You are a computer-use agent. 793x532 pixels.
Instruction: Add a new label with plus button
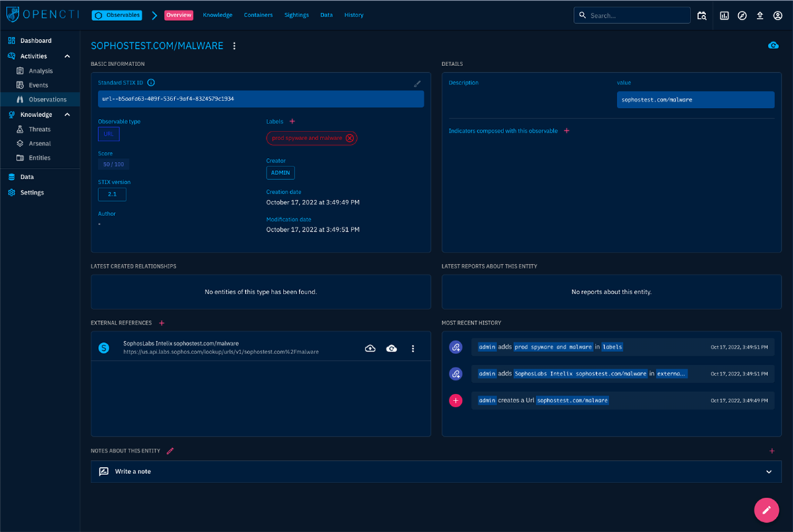pyautogui.click(x=292, y=122)
